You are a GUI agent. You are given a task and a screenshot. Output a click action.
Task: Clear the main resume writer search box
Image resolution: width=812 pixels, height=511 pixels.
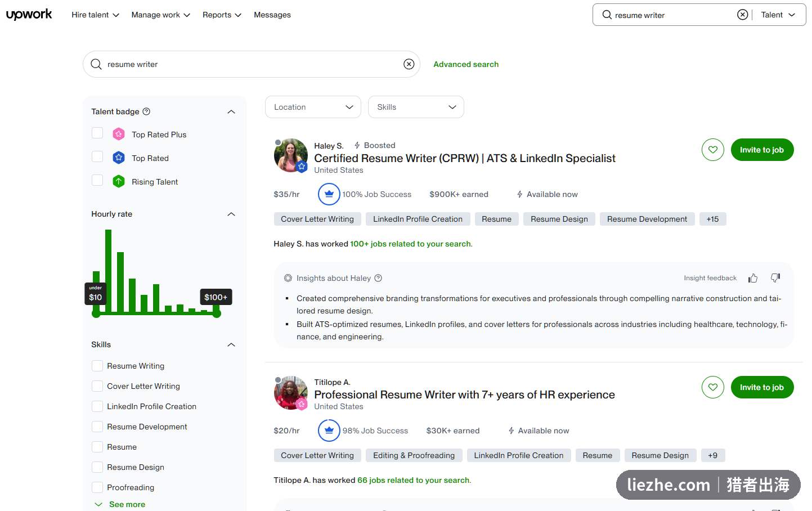click(409, 64)
